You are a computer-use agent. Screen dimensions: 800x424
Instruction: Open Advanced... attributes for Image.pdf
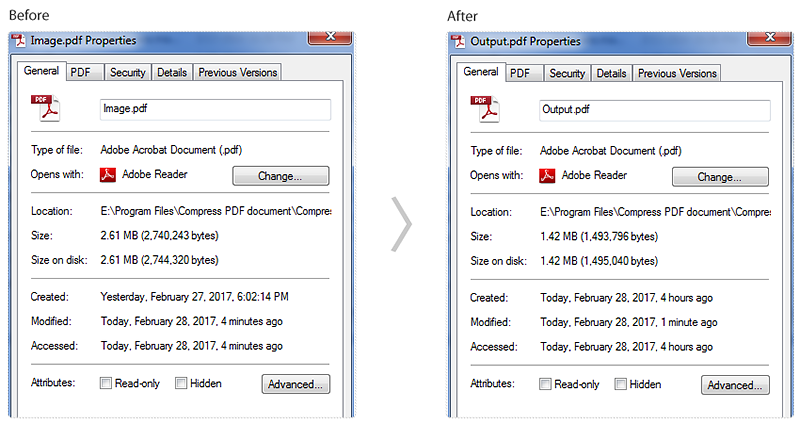point(296,384)
